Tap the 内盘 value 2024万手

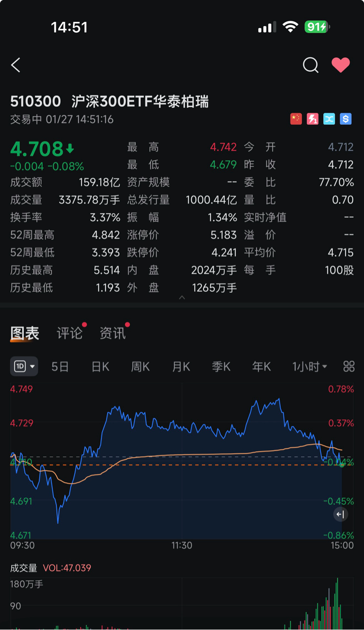coord(214,270)
